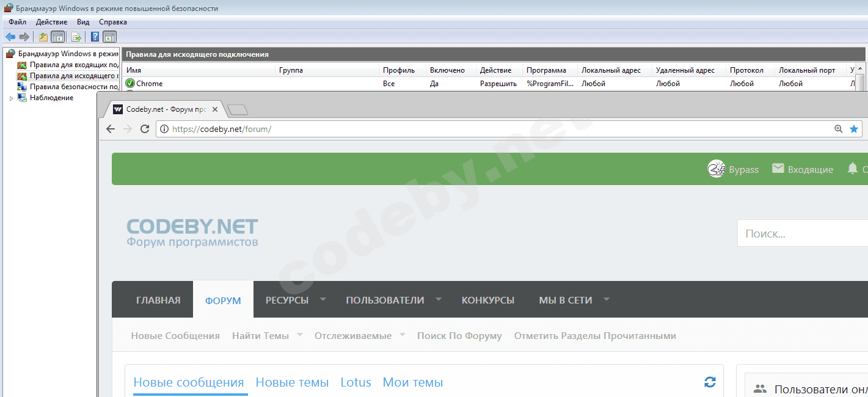Click the CODEBY.NET logo
This screenshot has height=397, width=868.
[x=192, y=233]
